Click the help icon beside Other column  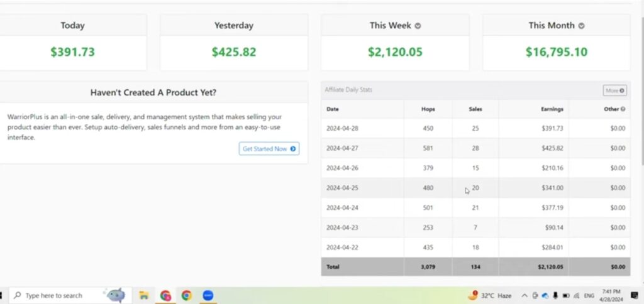[x=623, y=109]
